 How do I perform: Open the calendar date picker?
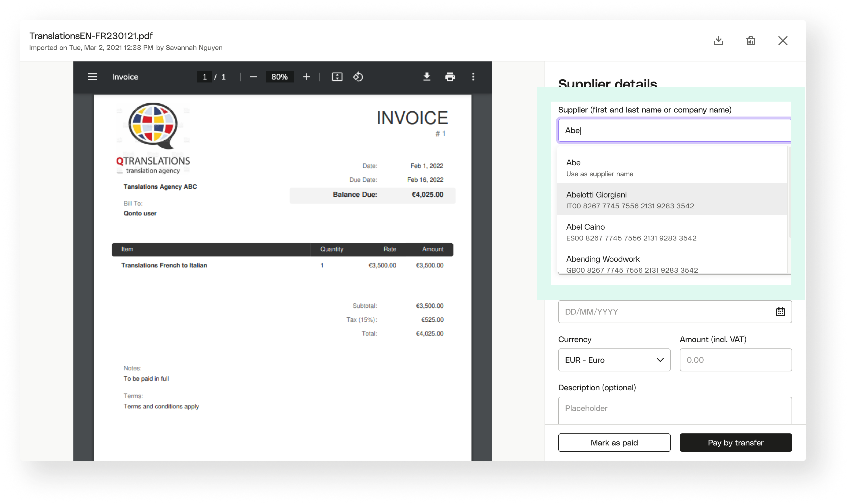pyautogui.click(x=780, y=312)
